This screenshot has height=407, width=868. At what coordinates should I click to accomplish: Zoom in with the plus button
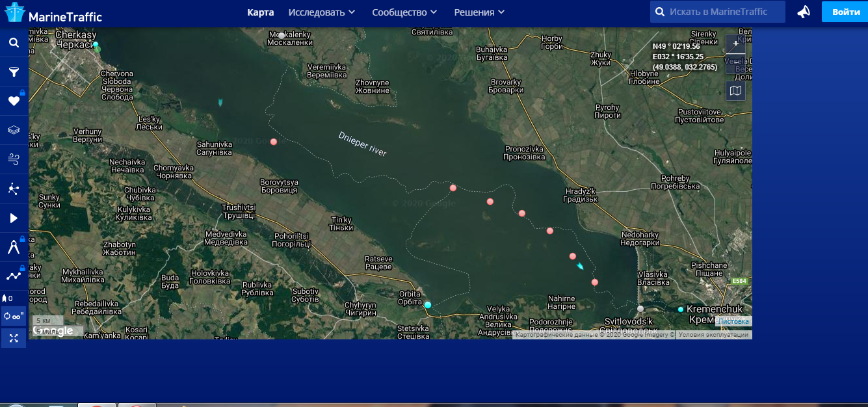tap(735, 44)
